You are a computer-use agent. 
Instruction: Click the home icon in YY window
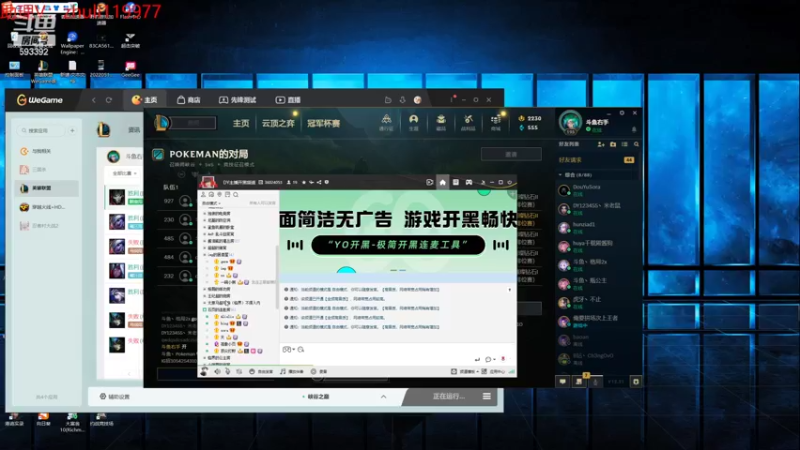point(442,182)
